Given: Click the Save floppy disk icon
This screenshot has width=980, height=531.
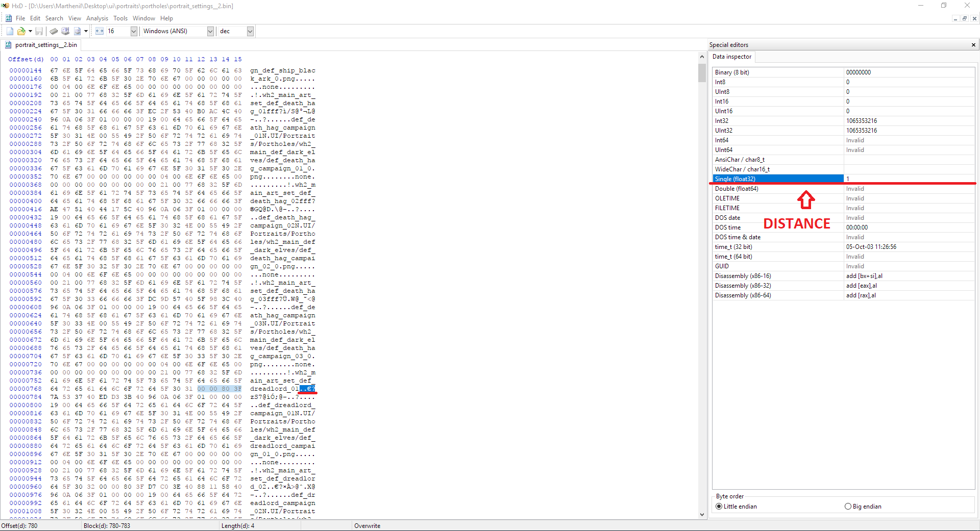Looking at the screenshot, I should click(39, 31).
